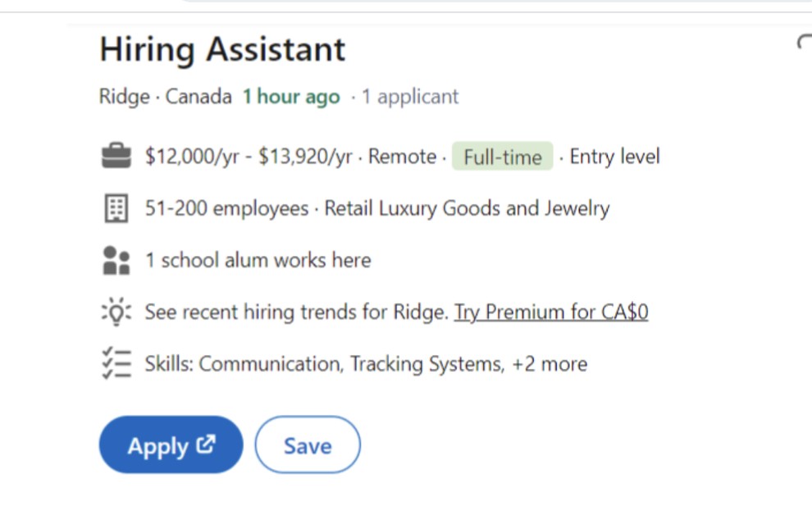The height and width of the screenshot is (511, 812).
Task: Click the 1 hour ago posting time
Action: click(x=291, y=96)
